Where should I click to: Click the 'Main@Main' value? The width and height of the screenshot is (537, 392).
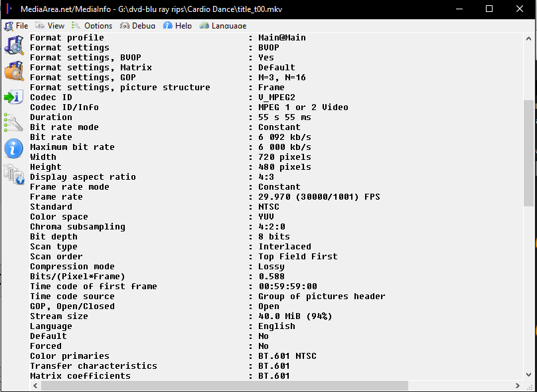tap(282, 38)
